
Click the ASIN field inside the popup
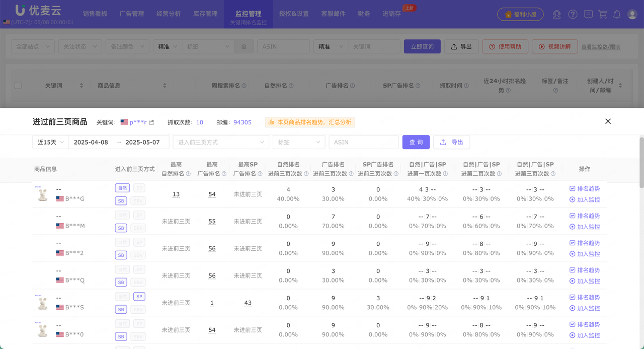pyautogui.click(x=363, y=143)
